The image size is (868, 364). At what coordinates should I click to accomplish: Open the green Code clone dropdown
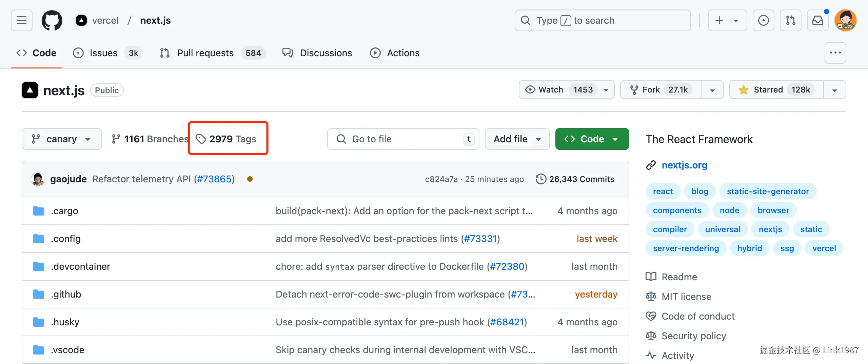point(592,139)
